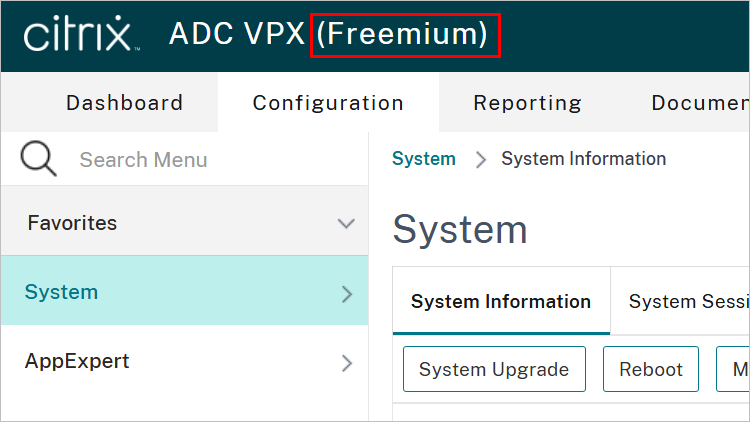Switch to the System Sessions sub-tab
The image size is (750, 422).
pyautogui.click(x=688, y=301)
